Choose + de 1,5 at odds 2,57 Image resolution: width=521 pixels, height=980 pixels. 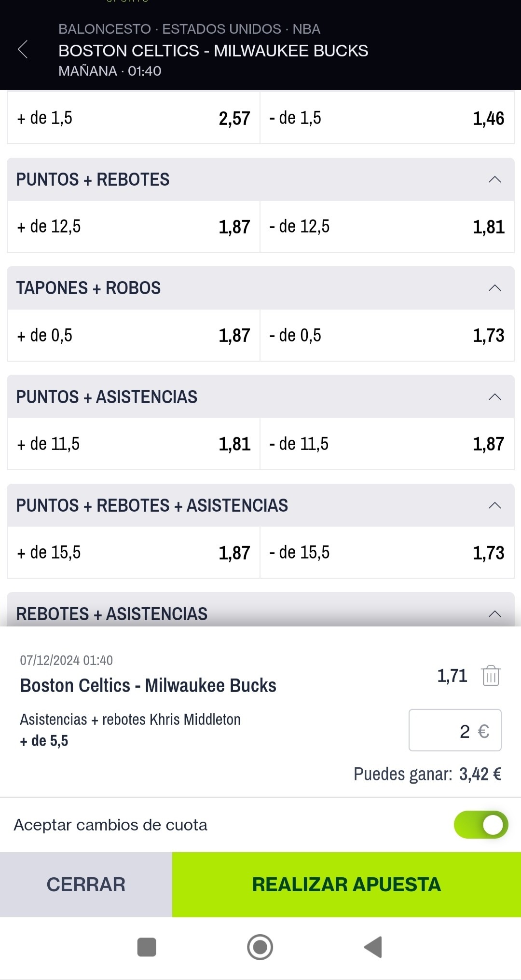pyautogui.click(x=134, y=118)
